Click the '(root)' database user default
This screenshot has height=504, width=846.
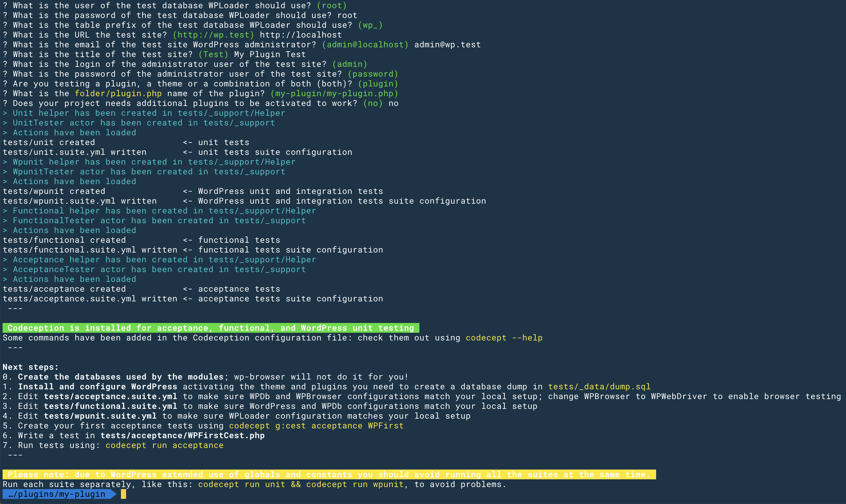[x=332, y=6]
